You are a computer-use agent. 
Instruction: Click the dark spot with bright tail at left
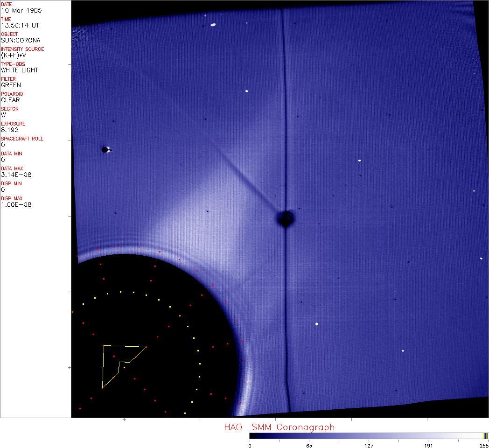click(106, 150)
